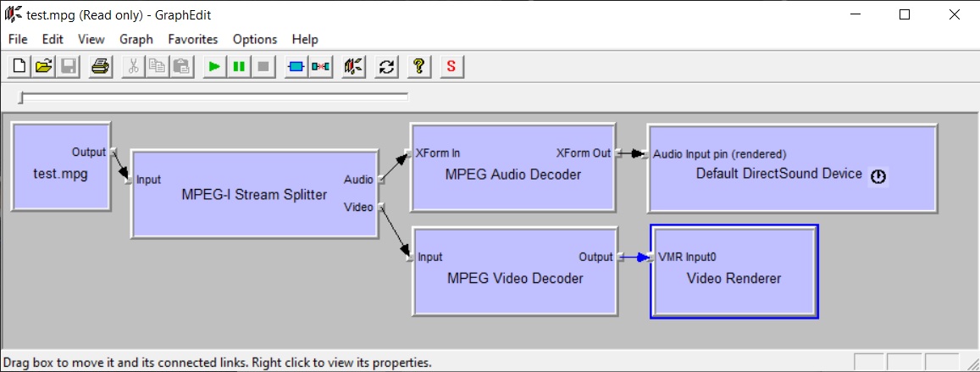
Task: Print the graph with printer icon
Action: (x=100, y=66)
